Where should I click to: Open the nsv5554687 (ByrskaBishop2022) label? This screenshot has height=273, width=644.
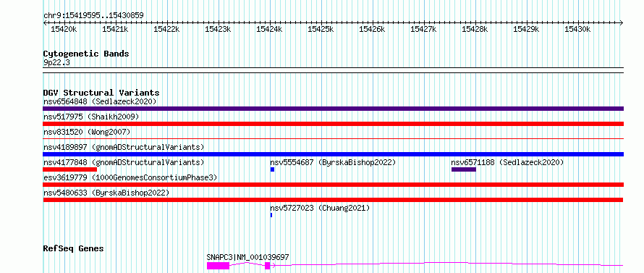tap(333, 162)
